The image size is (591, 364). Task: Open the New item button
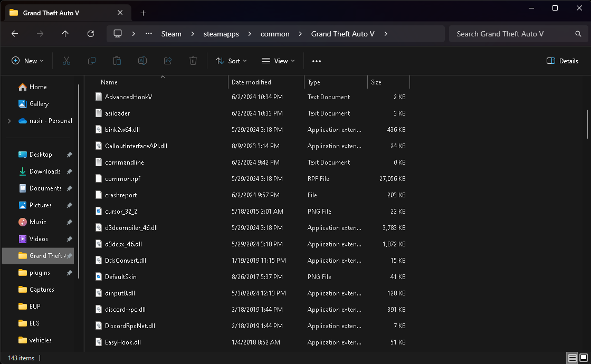tap(27, 61)
